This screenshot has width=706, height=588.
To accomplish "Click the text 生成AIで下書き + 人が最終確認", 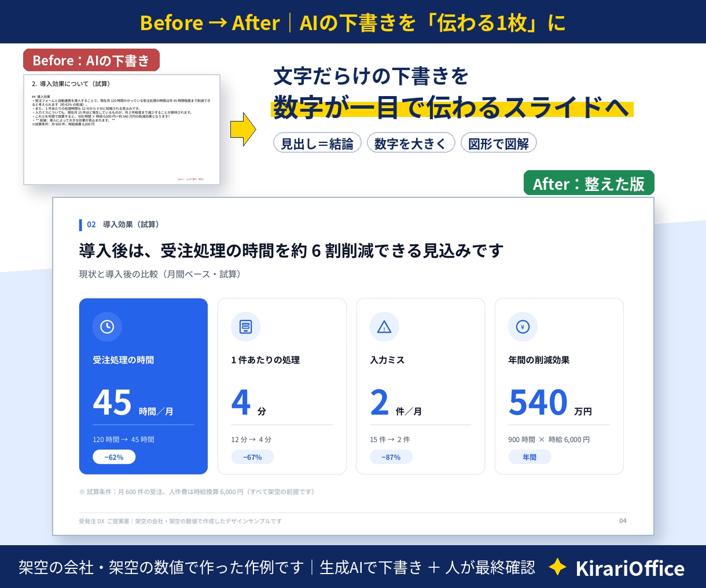I will coord(428,568).
